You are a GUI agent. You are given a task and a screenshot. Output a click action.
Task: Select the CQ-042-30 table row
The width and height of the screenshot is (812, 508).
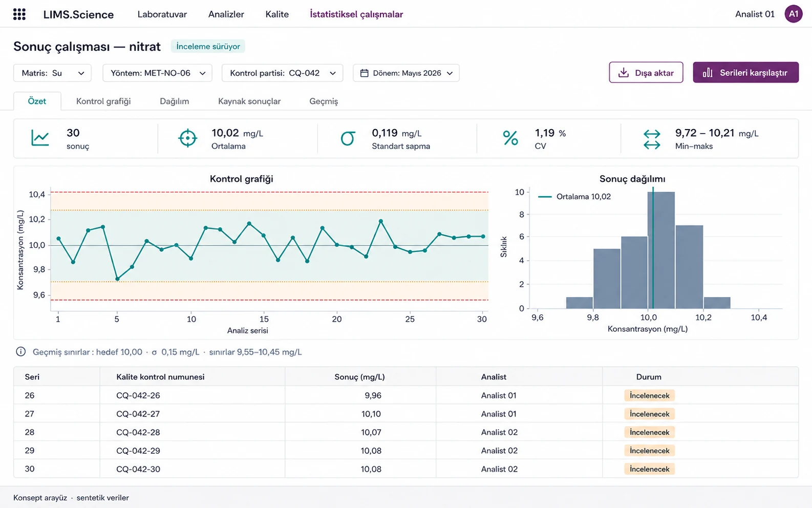(406, 469)
